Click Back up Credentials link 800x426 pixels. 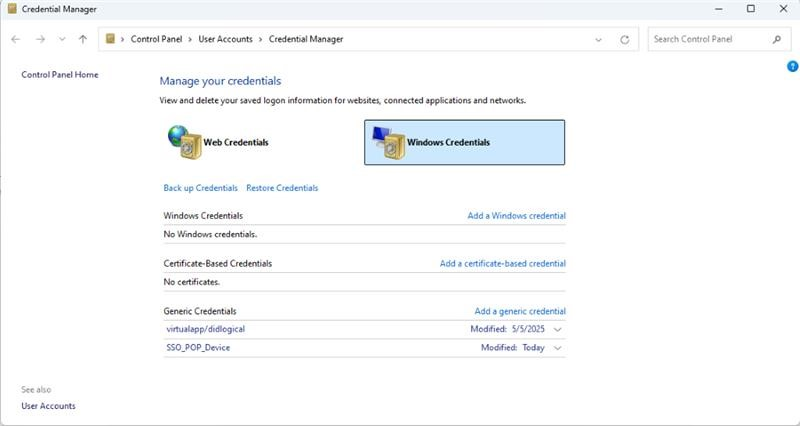201,188
